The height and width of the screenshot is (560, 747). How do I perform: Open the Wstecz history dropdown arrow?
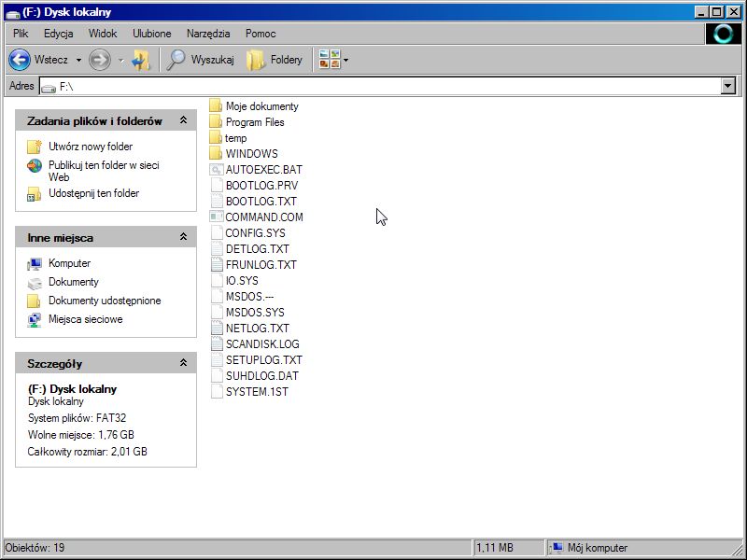(78, 60)
